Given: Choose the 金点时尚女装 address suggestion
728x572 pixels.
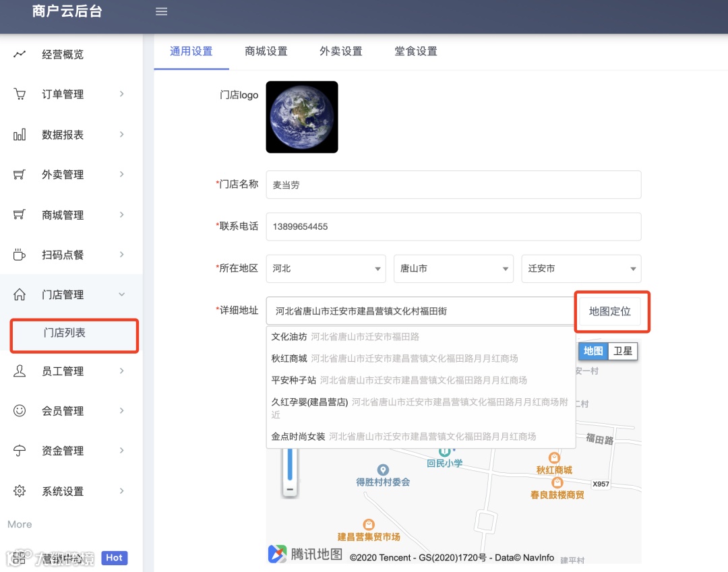Looking at the screenshot, I should coord(421,437).
